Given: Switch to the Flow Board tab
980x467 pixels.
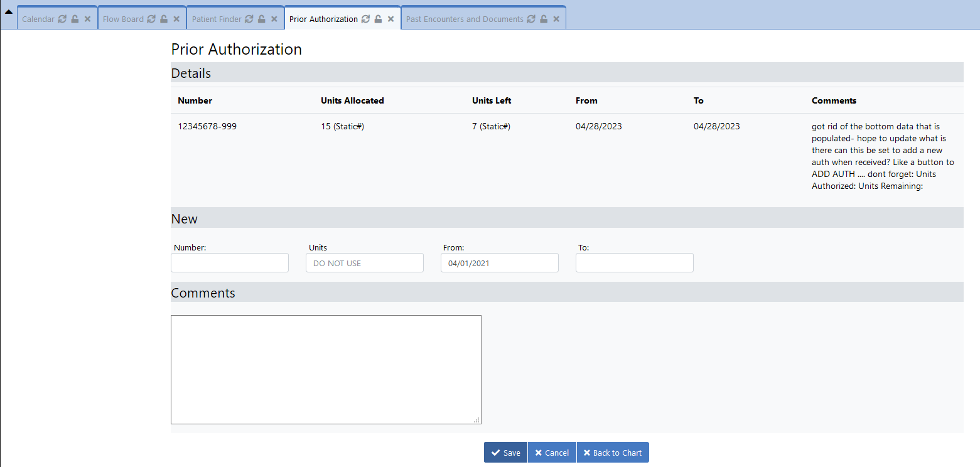Looking at the screenshot, I should click(122, 19).
